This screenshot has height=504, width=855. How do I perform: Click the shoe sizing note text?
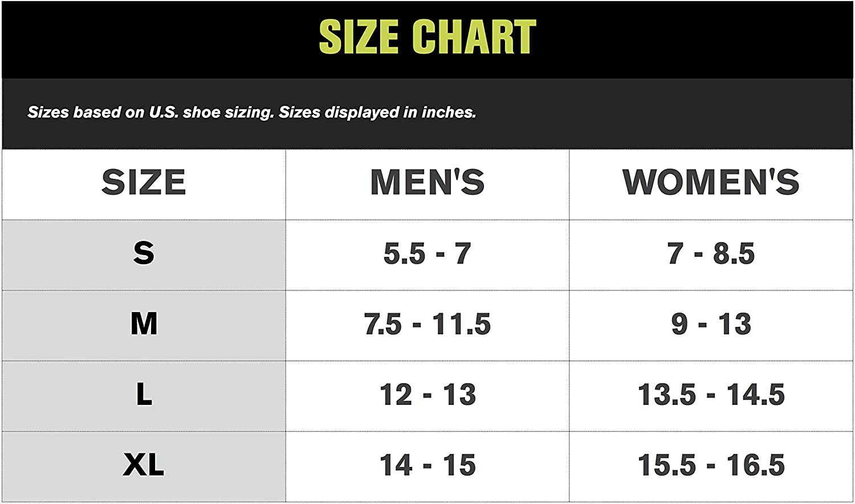(x=251, y=112)
